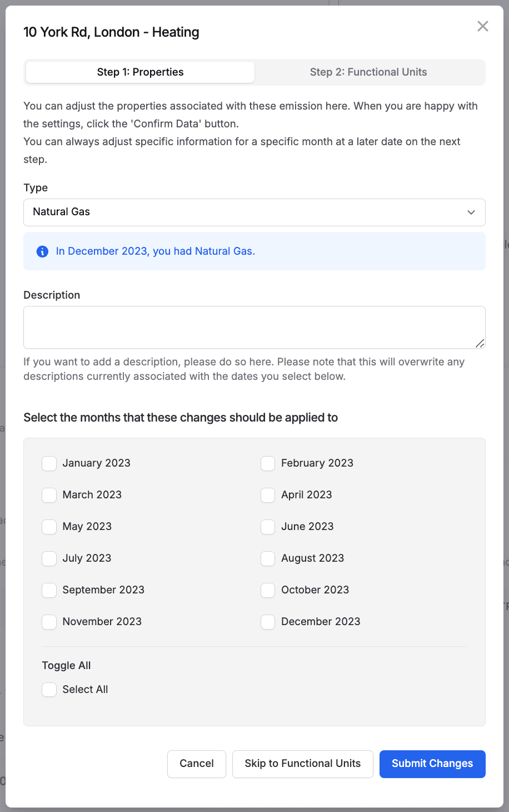Select the June 2023 checkbox
The height and width of the screenshot is (812, 509).
click(268, 527)
